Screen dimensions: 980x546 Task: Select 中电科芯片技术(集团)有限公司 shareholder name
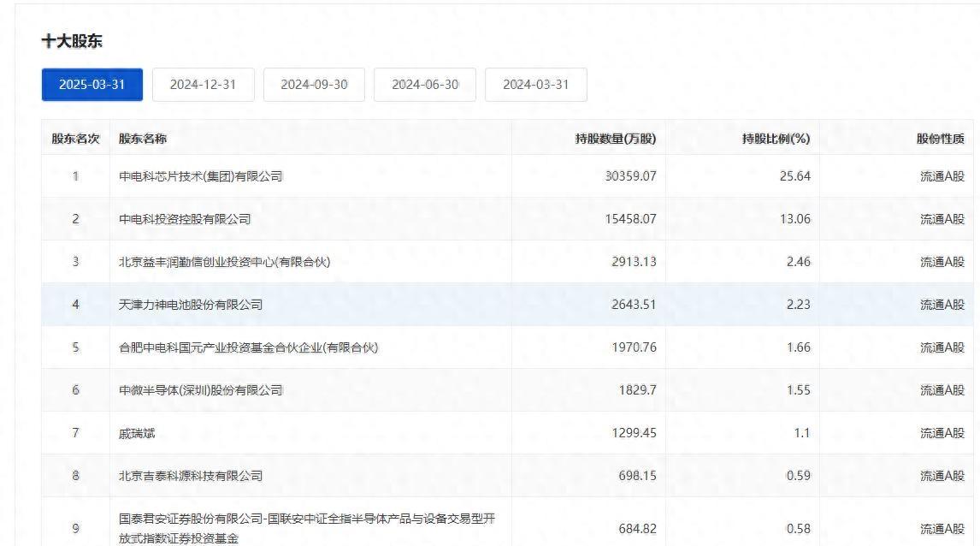pyautogui.click(x=201, y=176)
